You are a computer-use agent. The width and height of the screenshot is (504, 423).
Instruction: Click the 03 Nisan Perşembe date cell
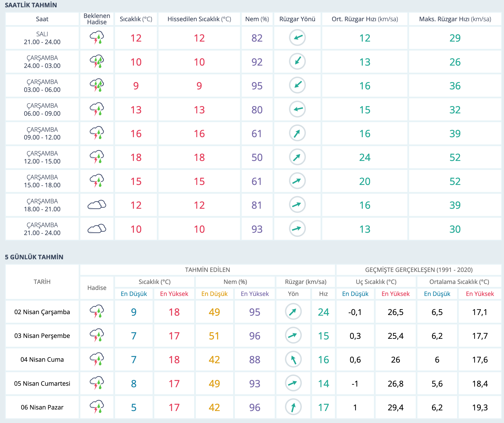point(42,336)
